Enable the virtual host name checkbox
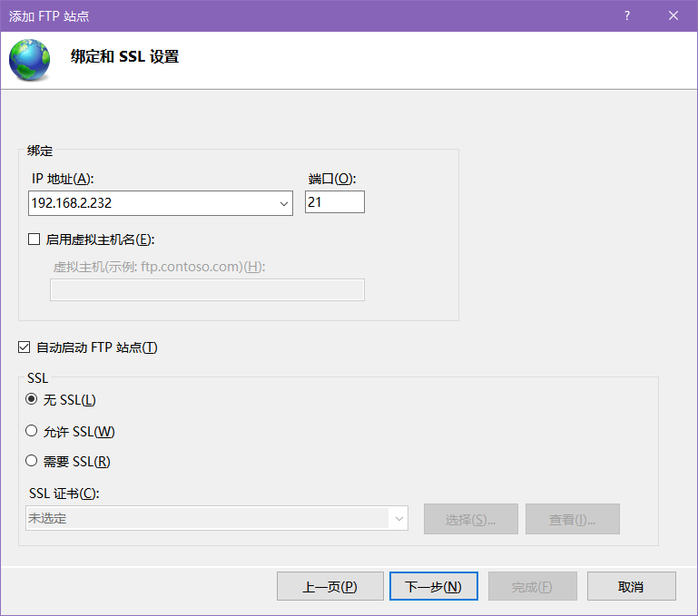The width and height of the screenshot is (698, 616). (34, 240)
